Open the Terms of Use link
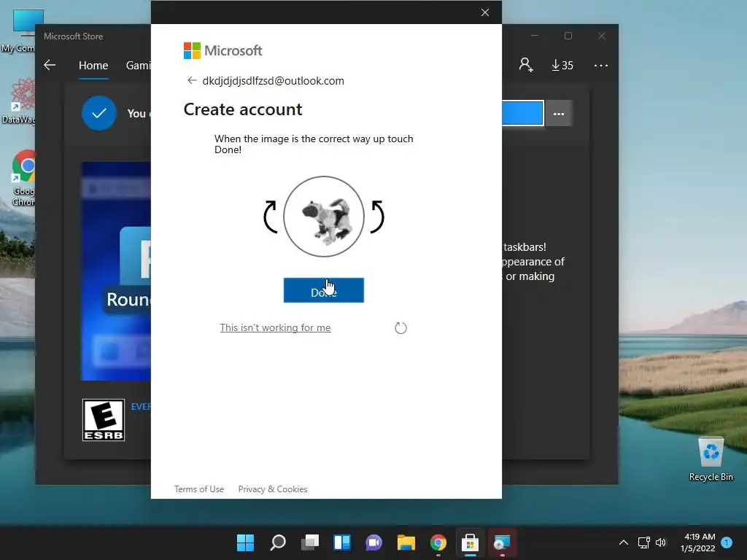The height and width of the screenshot is (560, 747). click(x=198, y=489)
